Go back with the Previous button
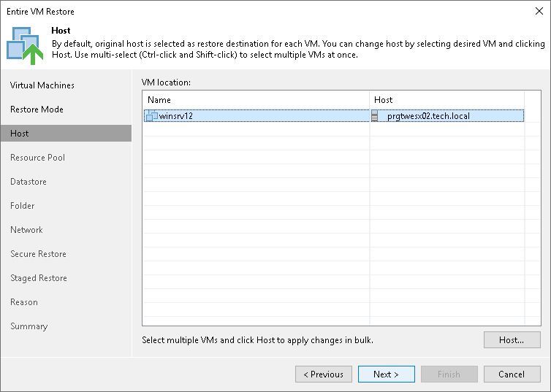Viewport: 551px width, 392px height. 324,374
